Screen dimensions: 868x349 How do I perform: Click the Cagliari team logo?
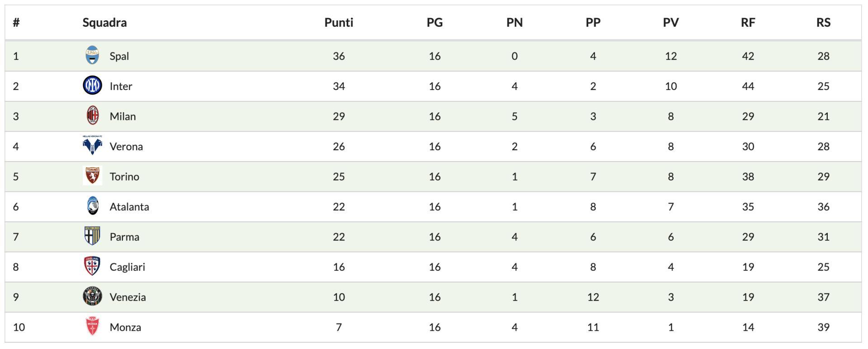(x=92, y=266)
